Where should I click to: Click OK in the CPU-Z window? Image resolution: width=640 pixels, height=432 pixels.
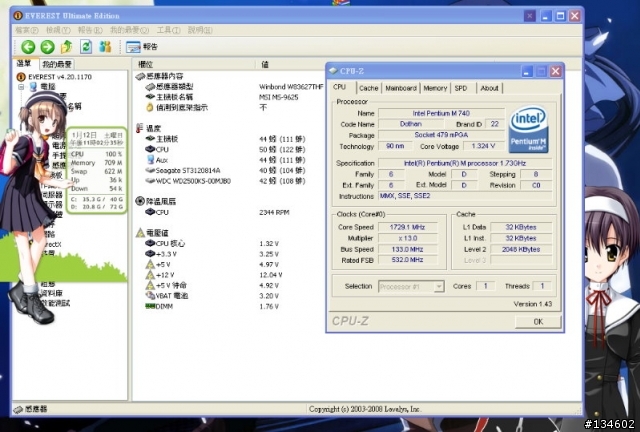538,322
